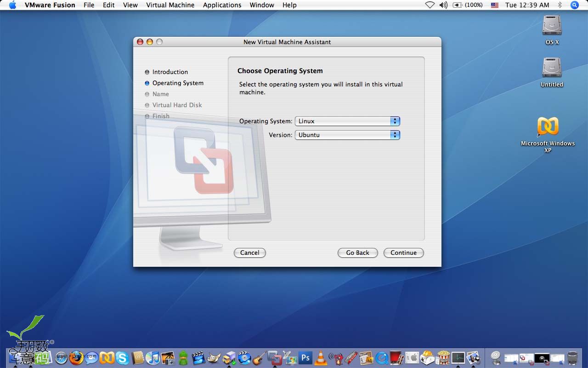Open iPhoto icon in the Dock
The image size is (588, 368).
pos(168,358)
